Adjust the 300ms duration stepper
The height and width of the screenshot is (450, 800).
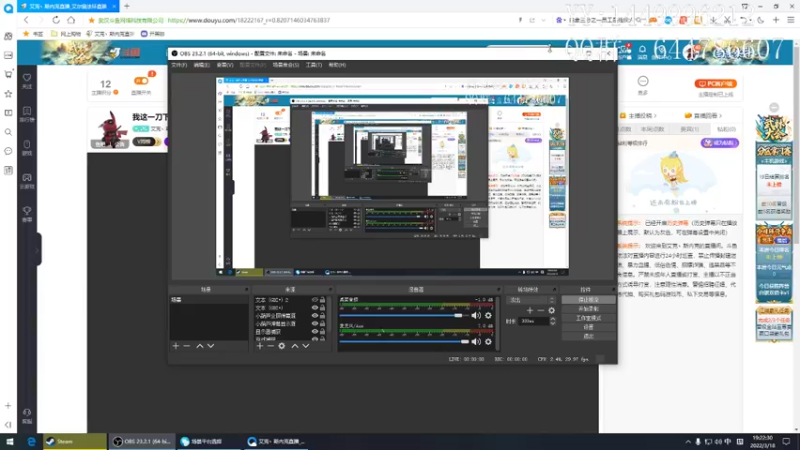click(x=553, y=321)
